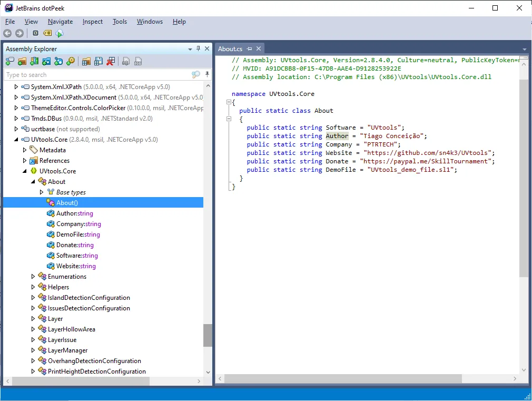The image size is (532, 401).
Task: Click the red X clear assembly list icon
Action: click(110, 62)
